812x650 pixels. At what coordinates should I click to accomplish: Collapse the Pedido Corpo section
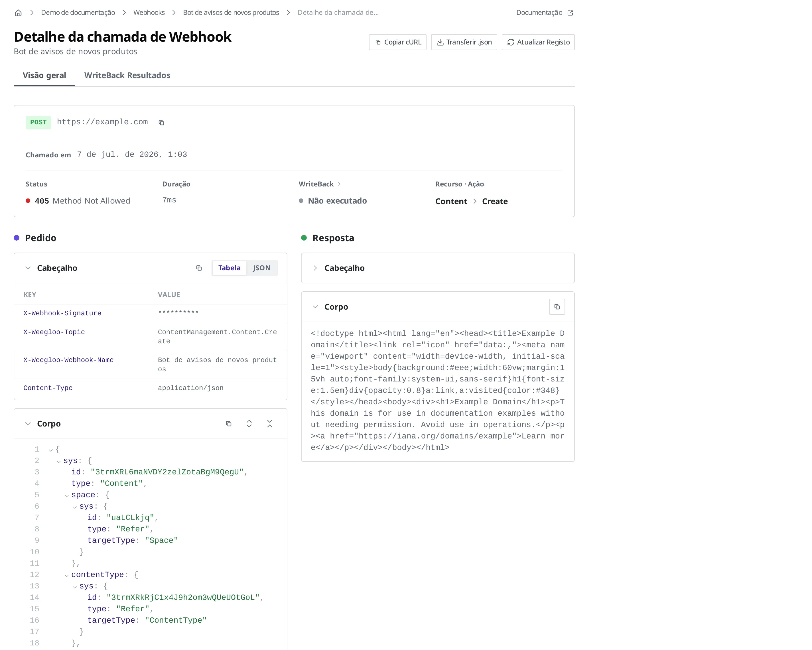[28, 424]
